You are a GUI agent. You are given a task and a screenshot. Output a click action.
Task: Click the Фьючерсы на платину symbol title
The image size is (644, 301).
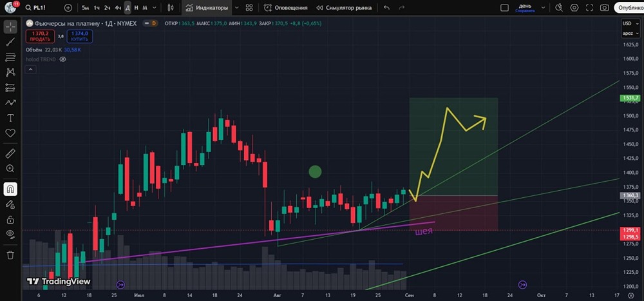(86, 23)
